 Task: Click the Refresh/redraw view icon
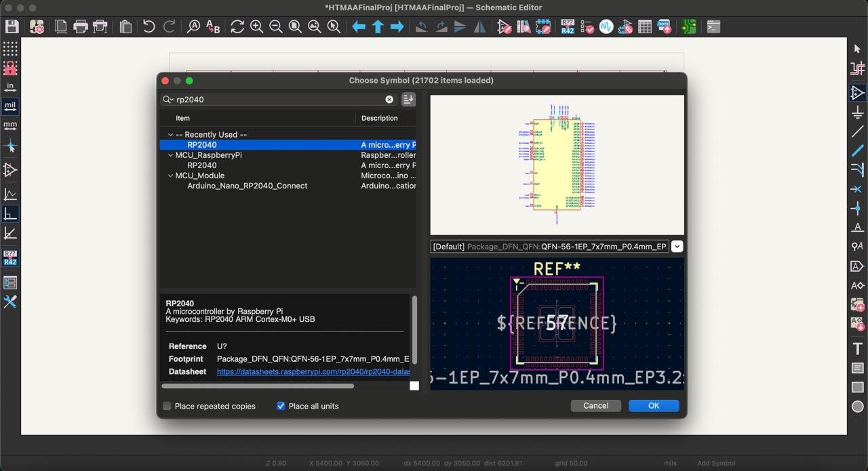pos(237,27)
